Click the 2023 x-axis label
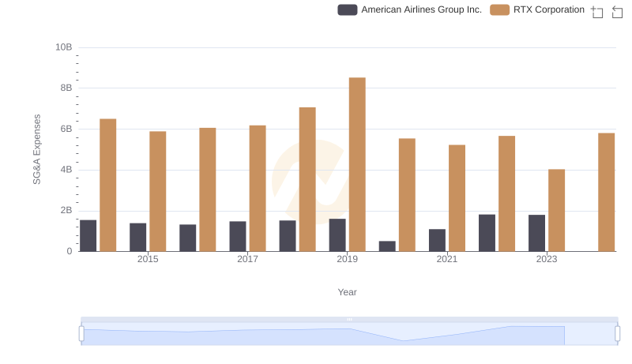This screenshot has height=364, width=632. 547,259
